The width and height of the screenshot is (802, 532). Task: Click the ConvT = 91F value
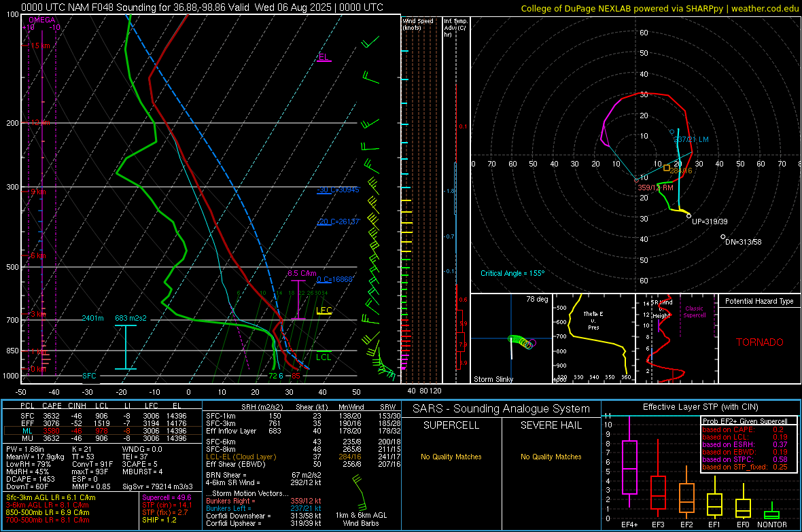(92, 464)
